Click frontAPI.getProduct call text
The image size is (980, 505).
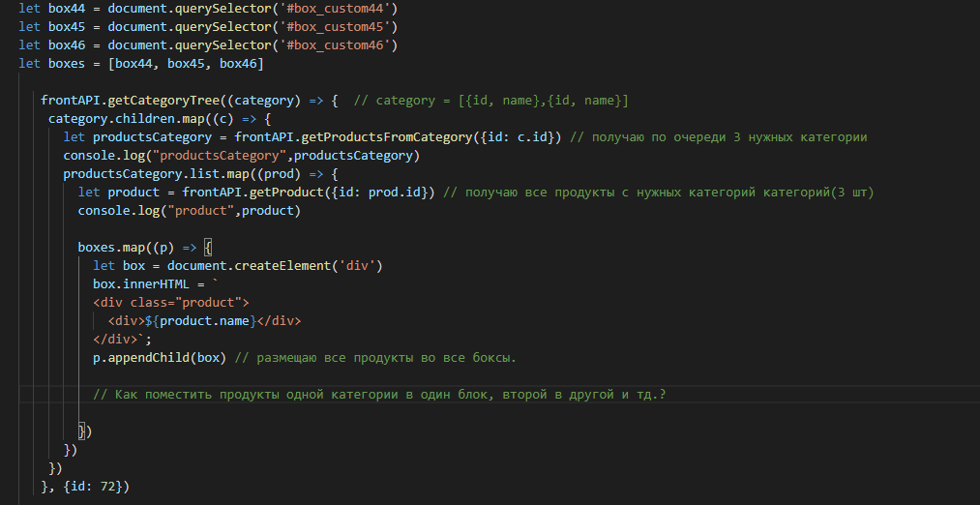tap(252, 192)
